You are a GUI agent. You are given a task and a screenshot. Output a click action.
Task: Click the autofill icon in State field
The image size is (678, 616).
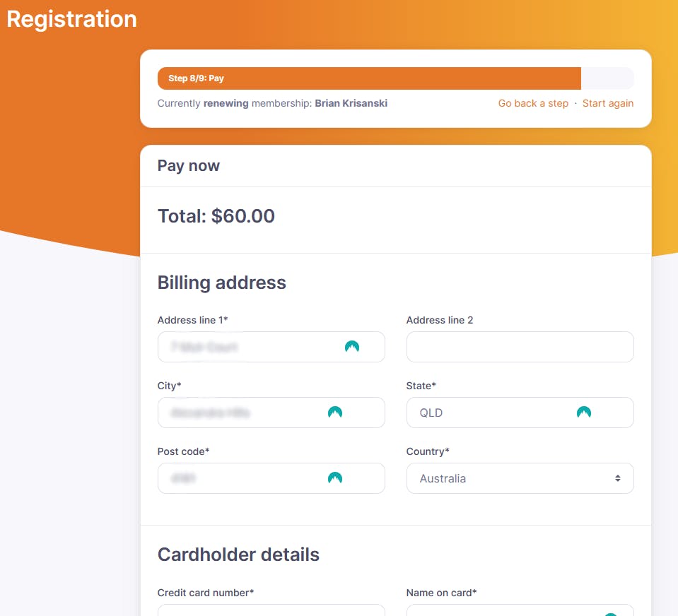[583, 413]
